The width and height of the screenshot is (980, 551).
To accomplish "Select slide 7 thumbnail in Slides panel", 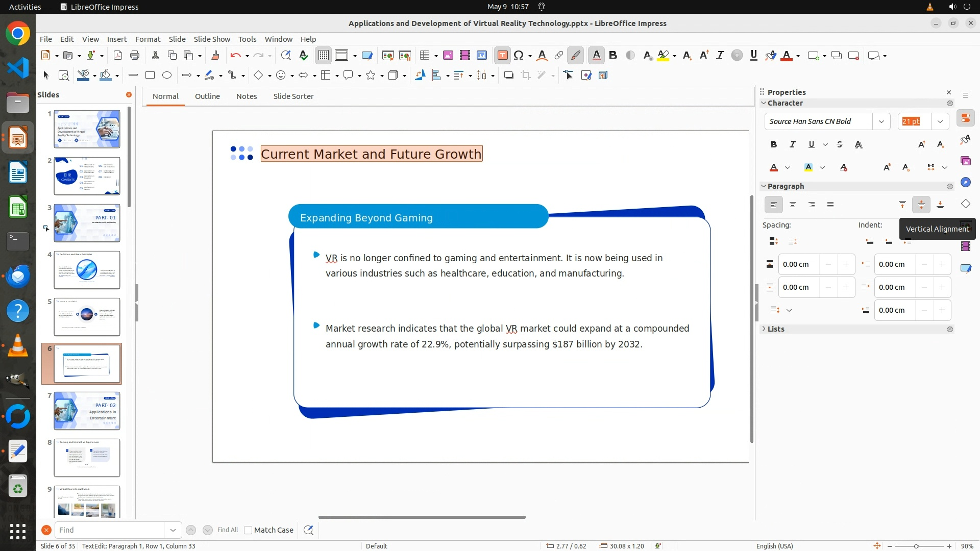I will point(87,411).
